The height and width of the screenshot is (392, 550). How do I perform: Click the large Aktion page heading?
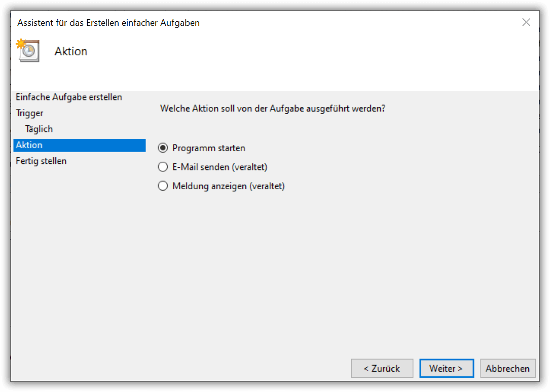pyautogui.click(x=71, y=51)
